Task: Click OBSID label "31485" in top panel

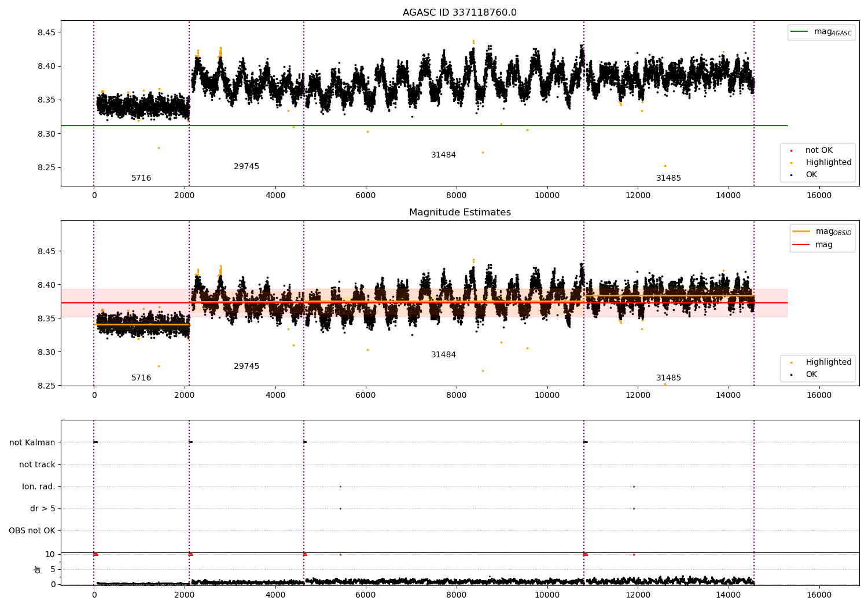Action: coord(668,178)
